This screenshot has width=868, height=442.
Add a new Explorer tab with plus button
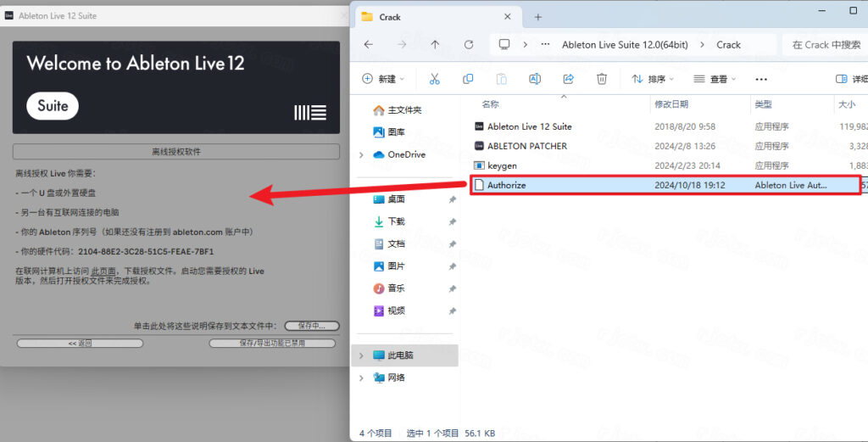[537, 17]
